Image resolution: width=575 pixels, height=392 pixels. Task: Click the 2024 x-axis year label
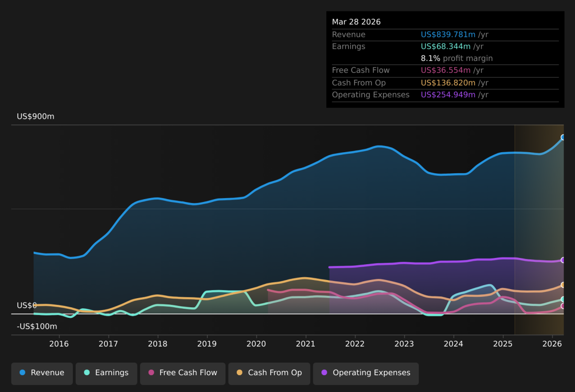(454, 344)
